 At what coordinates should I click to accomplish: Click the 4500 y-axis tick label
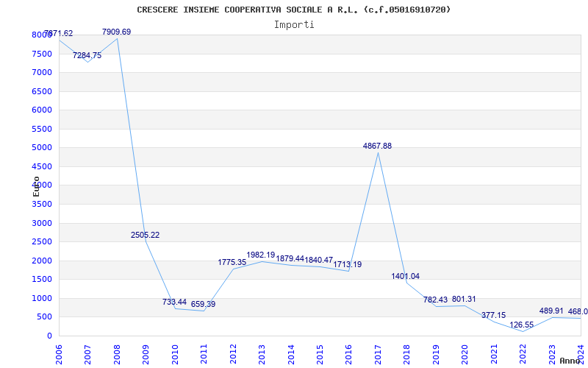(x=42, y=166)
